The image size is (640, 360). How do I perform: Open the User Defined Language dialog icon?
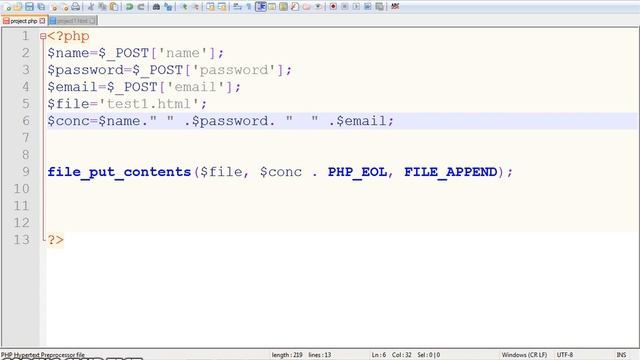(272, 7)
